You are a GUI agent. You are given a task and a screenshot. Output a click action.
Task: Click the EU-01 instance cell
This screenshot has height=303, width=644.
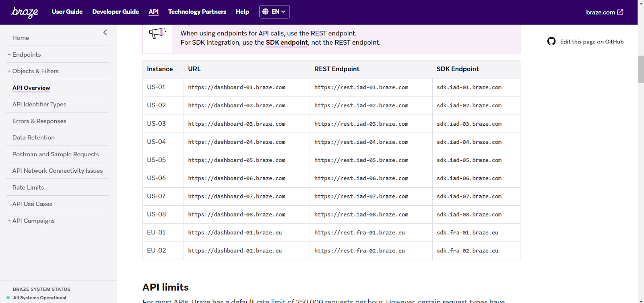coord(163,233)
